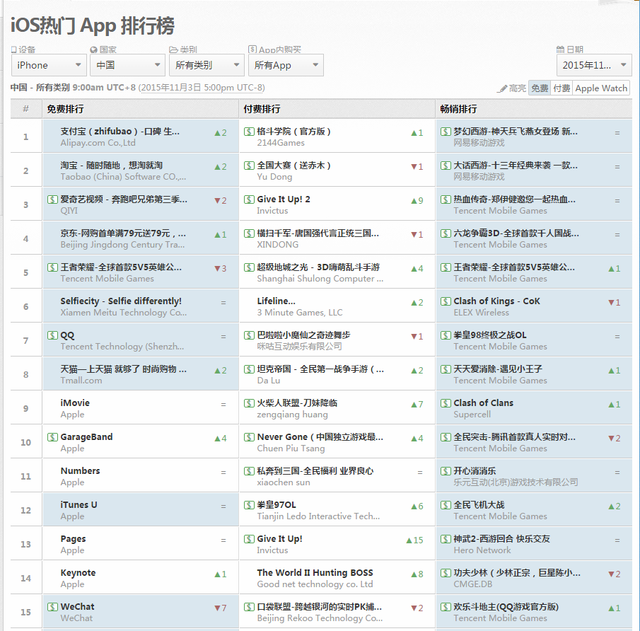Screen dimensions: 640x631
Task: Click in-app purchase icon beside Give It Up! 2
Action: coord(249,199)
